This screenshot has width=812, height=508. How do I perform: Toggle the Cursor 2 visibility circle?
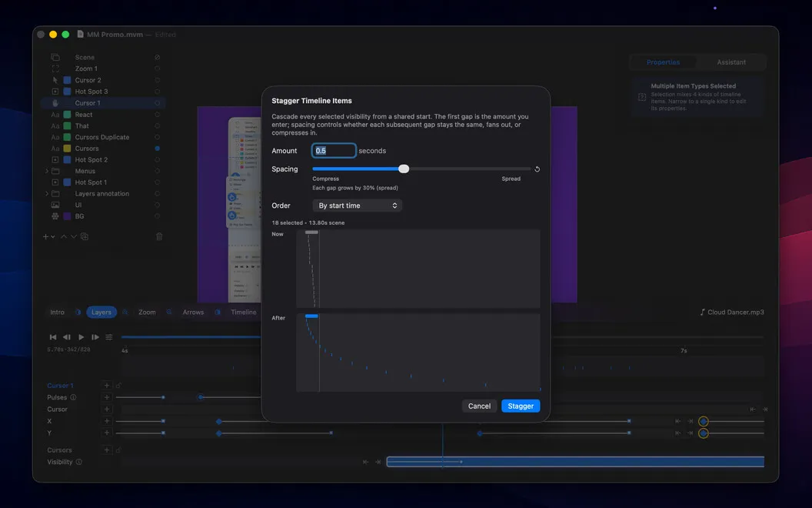(x=158, y=80)
